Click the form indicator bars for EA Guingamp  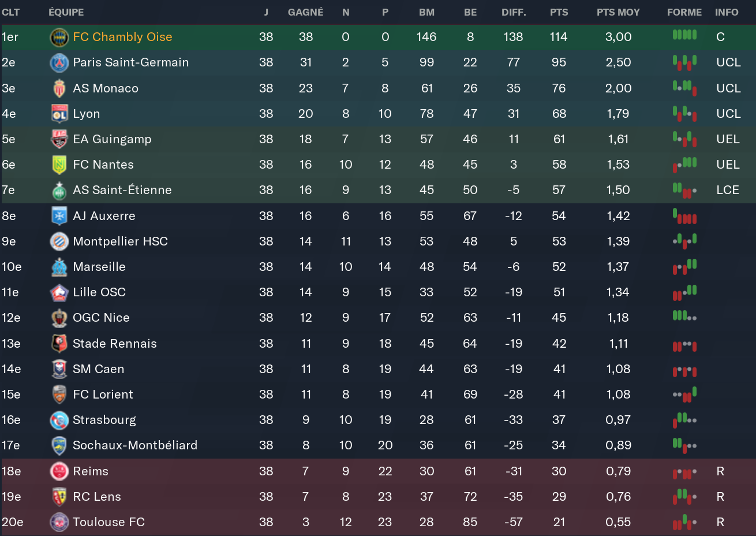point(684,139)
